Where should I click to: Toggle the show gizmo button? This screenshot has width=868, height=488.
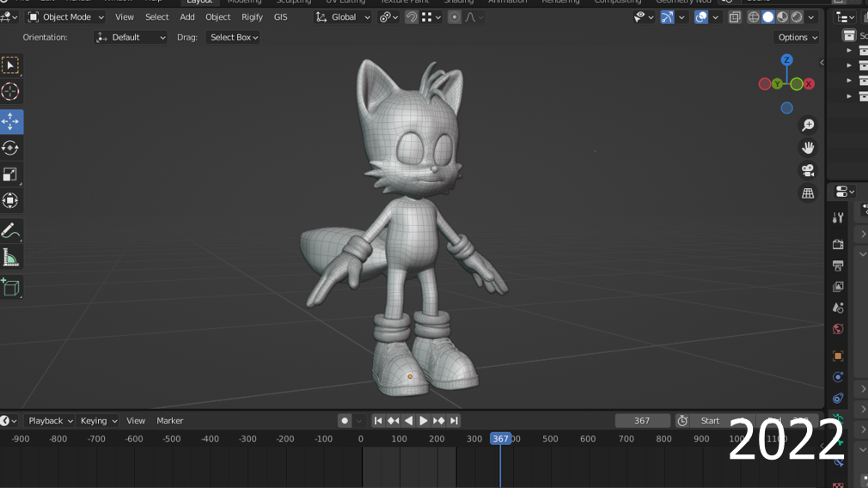[667, 17]
